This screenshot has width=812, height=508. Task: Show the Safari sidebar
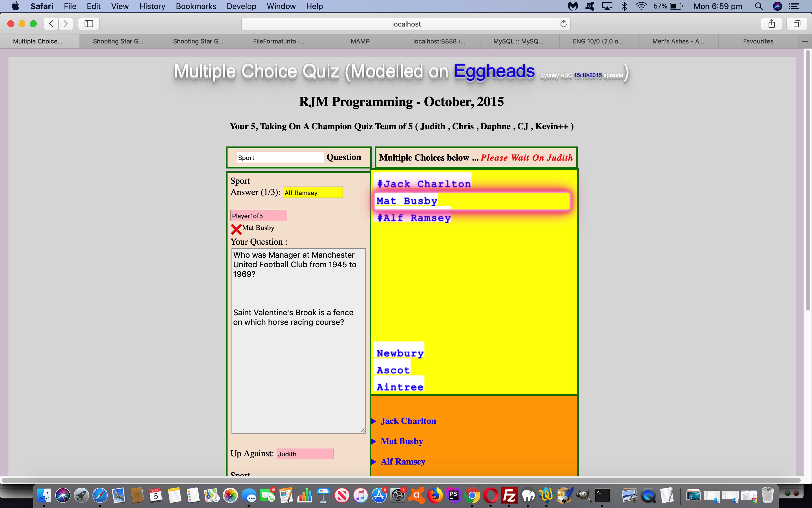point(89,23)
